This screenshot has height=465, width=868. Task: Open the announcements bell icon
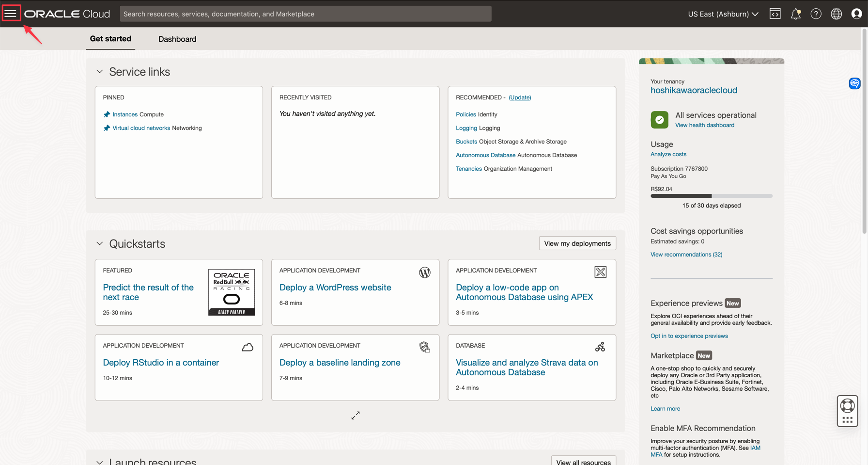795,14
